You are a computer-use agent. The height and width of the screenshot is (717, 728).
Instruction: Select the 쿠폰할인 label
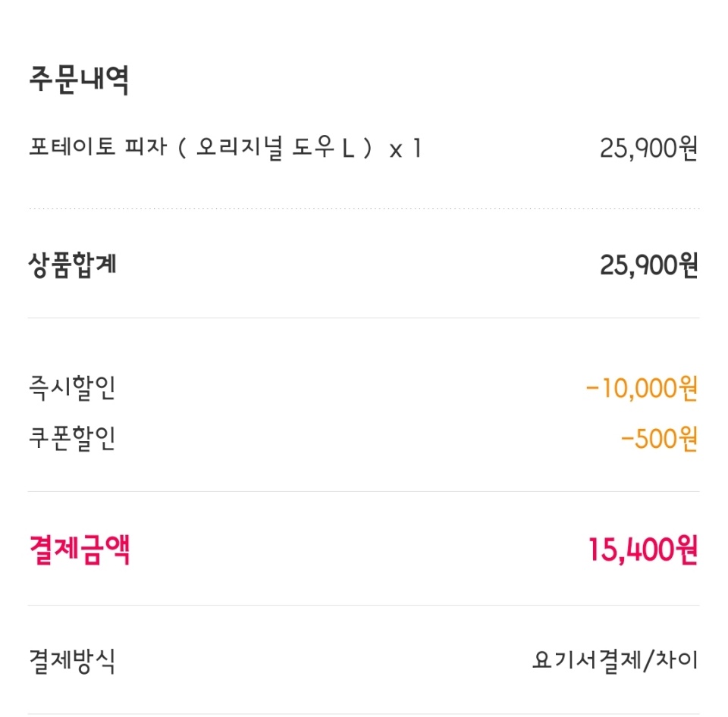click(x=72, y=440)
